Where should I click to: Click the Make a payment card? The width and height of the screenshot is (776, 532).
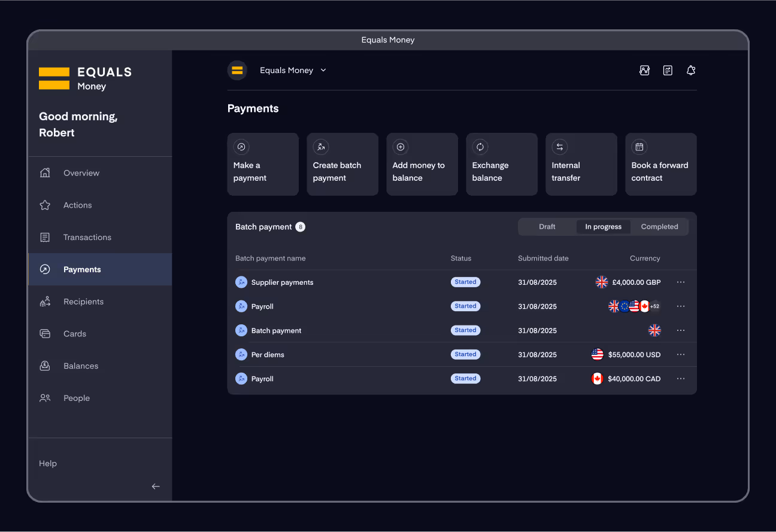(263, 164)
